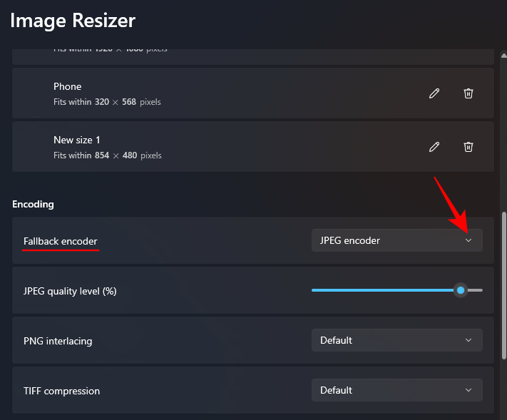The height and width of the screenshot is (420, 507).
Task: Select the Phone preset name
Action: pyautogui.click(x=68, y=87)
